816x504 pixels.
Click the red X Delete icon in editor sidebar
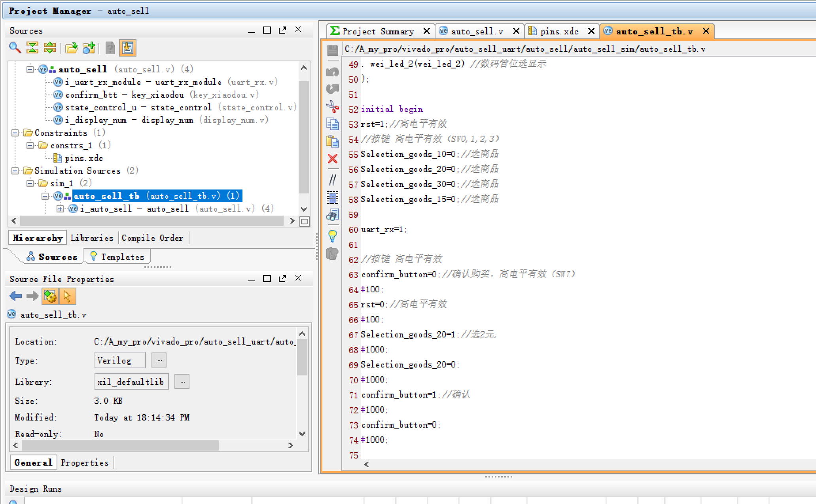pos(333,159)
